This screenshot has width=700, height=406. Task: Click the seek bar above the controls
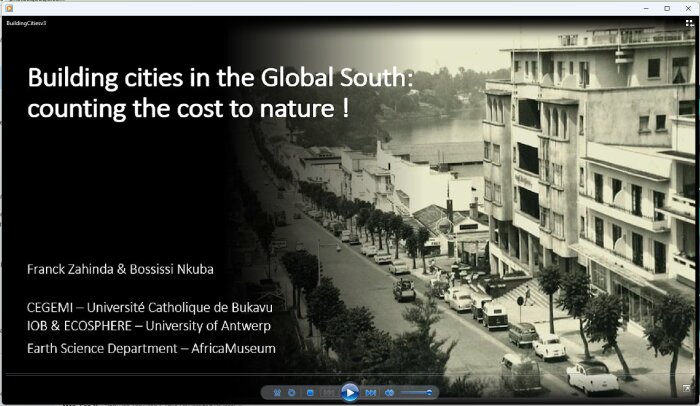350,376
